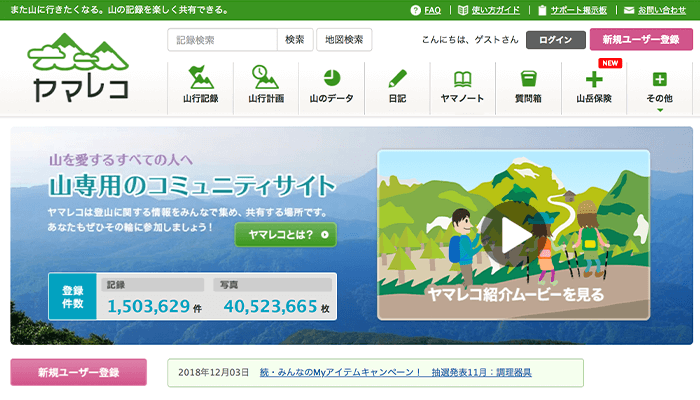Open the お問い合わせ link
The width and height of the screenshot is (700, 400).
(x=662, y=10)
